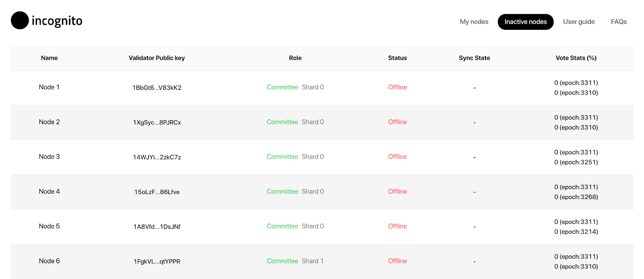Click Committee role in Node 1 row

pos(282,87)
